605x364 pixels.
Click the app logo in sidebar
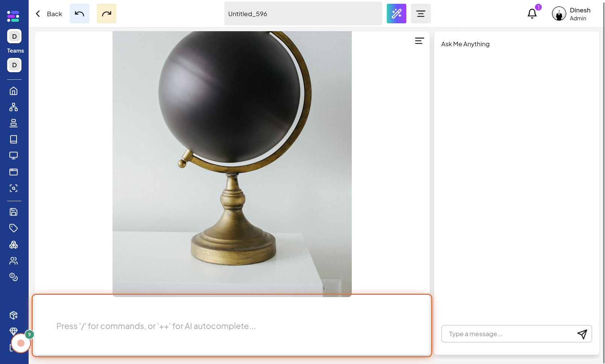[13, 16]
